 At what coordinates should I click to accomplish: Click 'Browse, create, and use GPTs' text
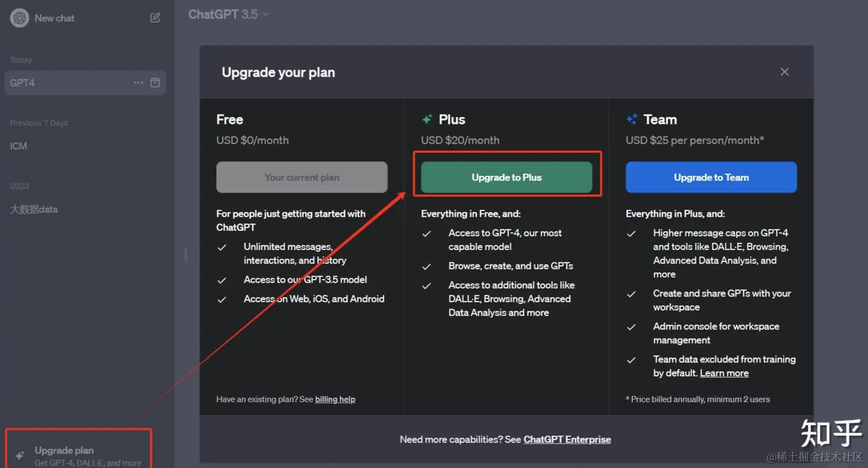click(511, 266)
